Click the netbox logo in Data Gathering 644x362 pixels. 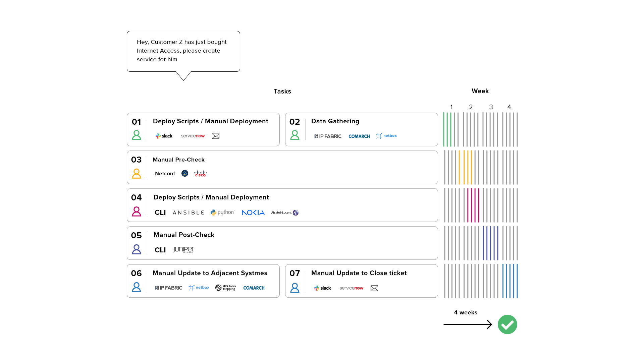click(386, 136)
